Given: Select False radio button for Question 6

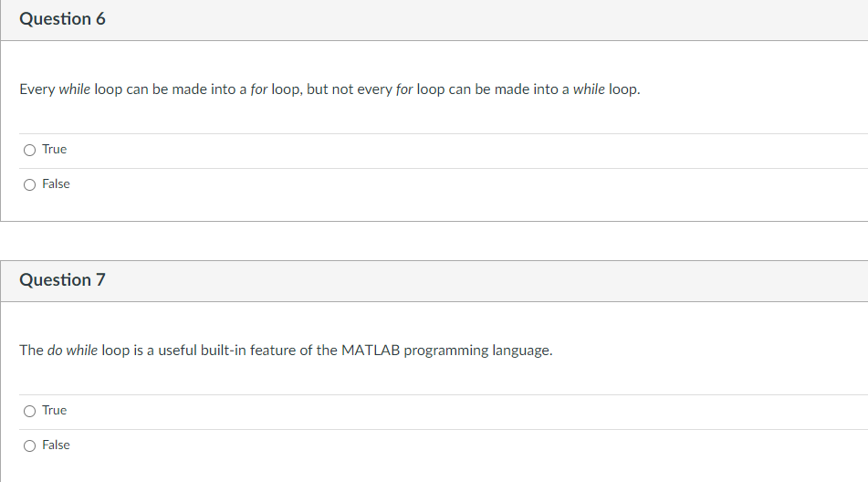Looking at the screenshot, I should [x=29, y=184].
